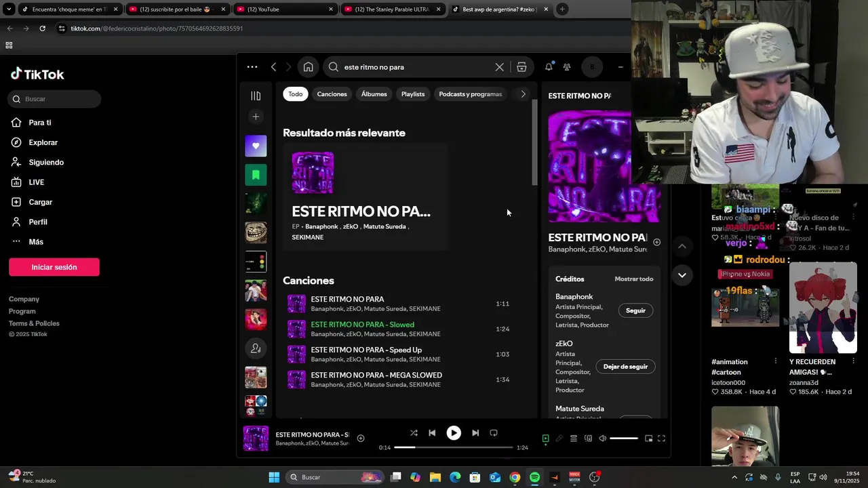Create new playlist with plus icon
The width and height of the screenshot is (868, 488).
point(256,117)
